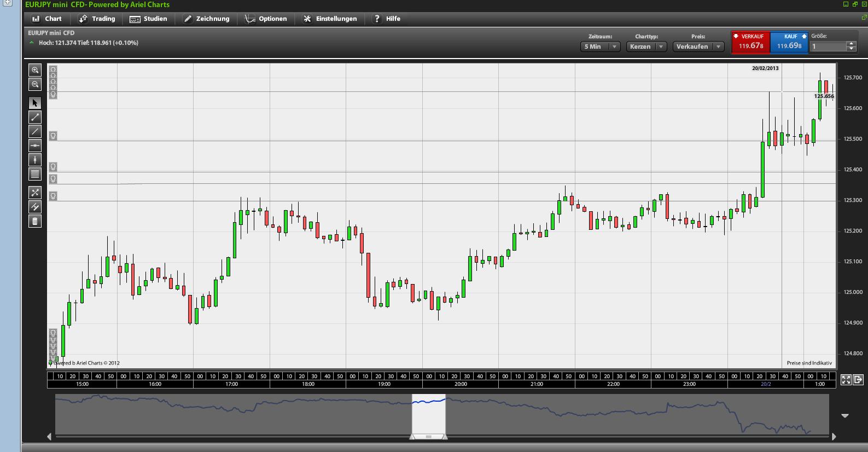Viewport: 868px width, 452px height.
Task: Zoom in on the chart
Action: click(x=35, y=70)
